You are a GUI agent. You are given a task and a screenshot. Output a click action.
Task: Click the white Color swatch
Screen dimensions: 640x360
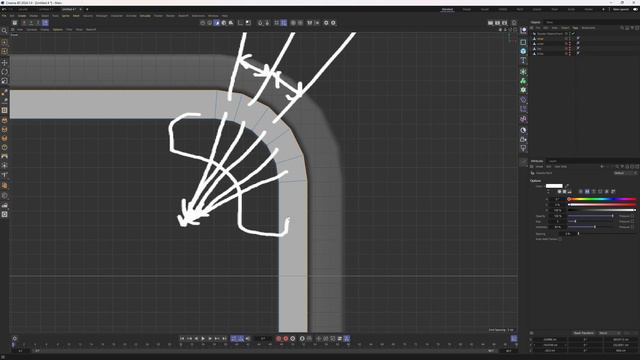point(554,186)
